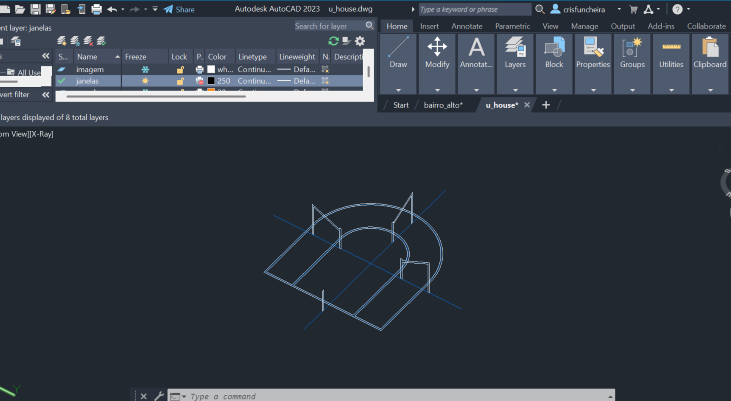Change the janelas layer black color swatch
The height and width of the screenshot is (401, 731).
211,81
